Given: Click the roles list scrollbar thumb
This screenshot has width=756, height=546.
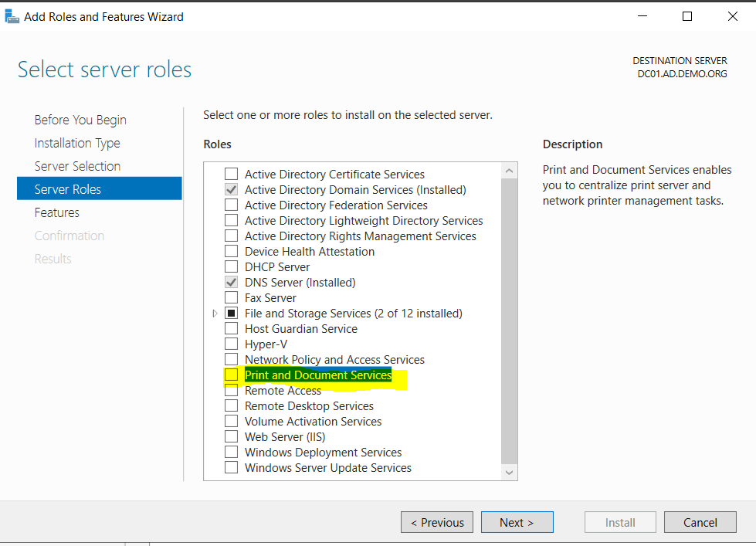Looking at the screenshot, I should [509, 320].
